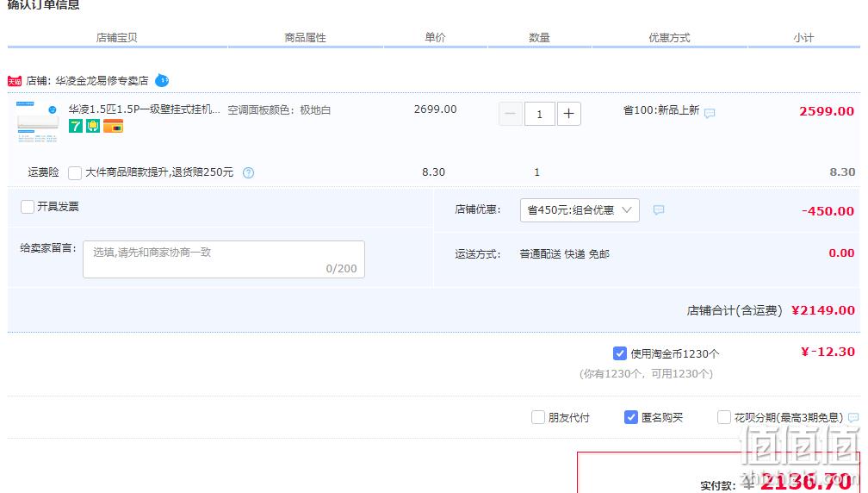The height and width of the screenshot is (493, 868).
Task: Open the air conditioner product thumbnail
Action: pos(37,122)
